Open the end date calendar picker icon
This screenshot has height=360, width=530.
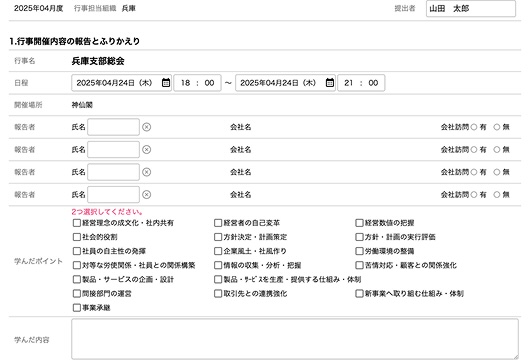tap(330, 83)
